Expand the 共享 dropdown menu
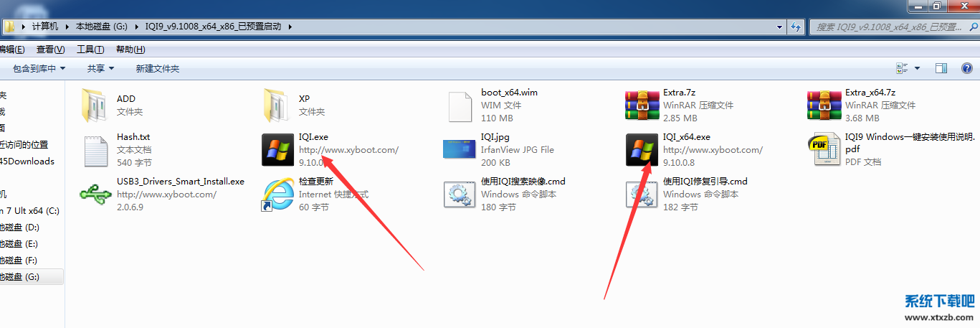Viewport: 980px width, 328px height. [x=100, y=68]
